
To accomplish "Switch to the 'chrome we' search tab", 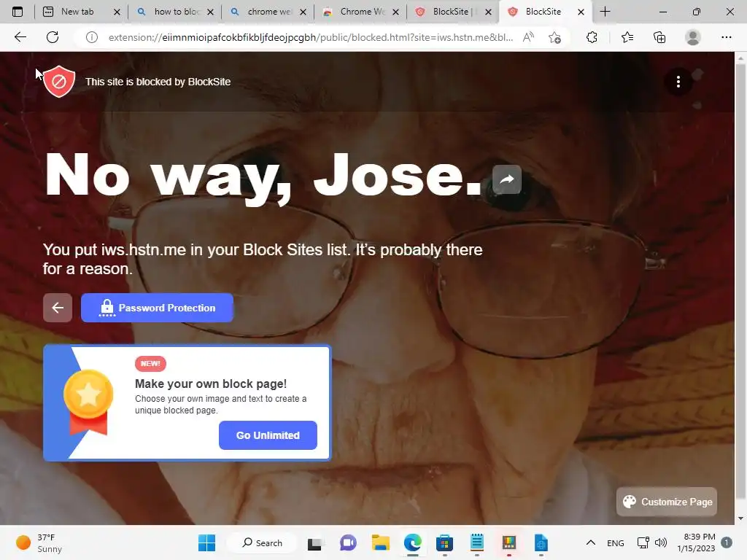I will pos(270,12).
